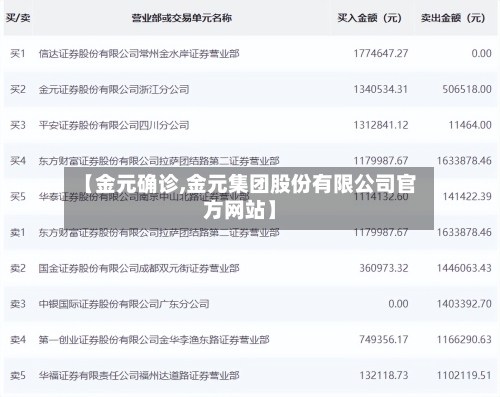Screen dimensions: 500x397
Task: Click 第一创业证券股份有限公司金华李渔东路证券营业部 name
Action: pos(154,340)
